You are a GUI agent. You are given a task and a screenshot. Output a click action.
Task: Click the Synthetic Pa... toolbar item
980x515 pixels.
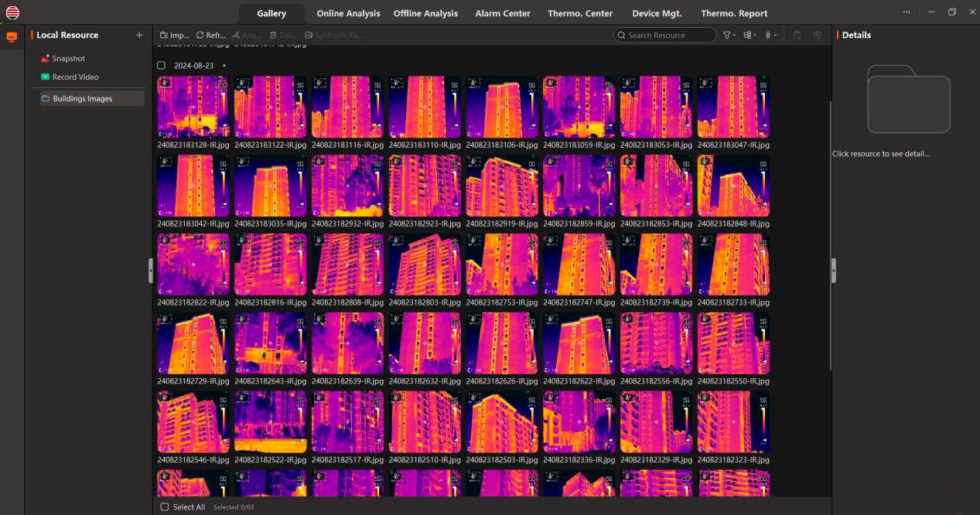[x=334, y=35]
